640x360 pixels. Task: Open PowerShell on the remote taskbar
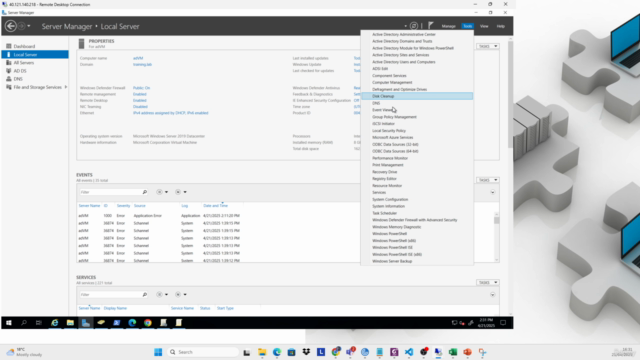(117, 322)
